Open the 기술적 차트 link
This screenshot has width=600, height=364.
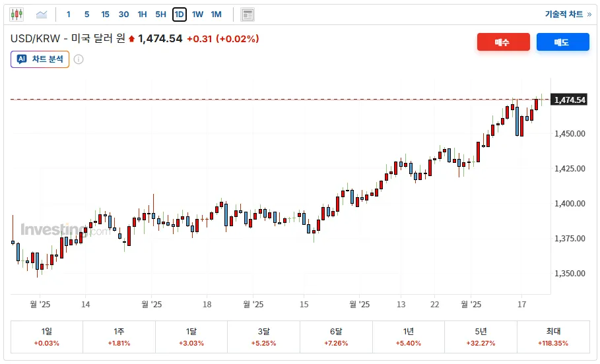click(x=568, y=14)
